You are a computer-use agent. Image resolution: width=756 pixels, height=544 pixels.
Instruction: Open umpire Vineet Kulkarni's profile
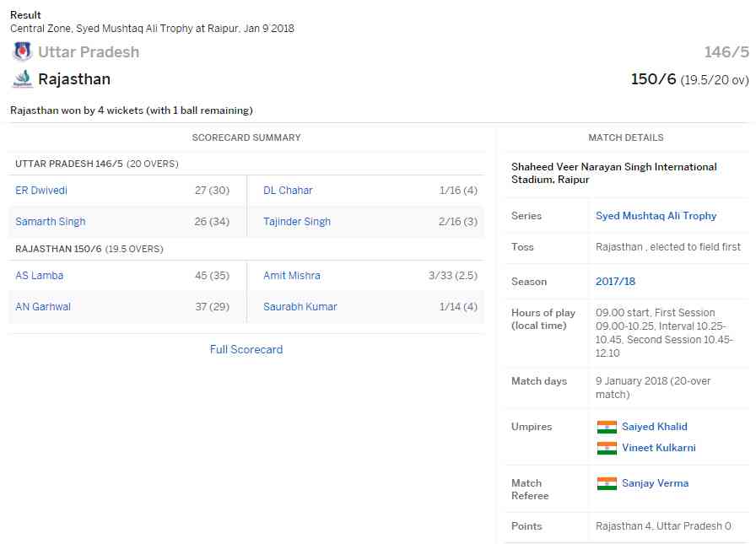tap(659, 448)
